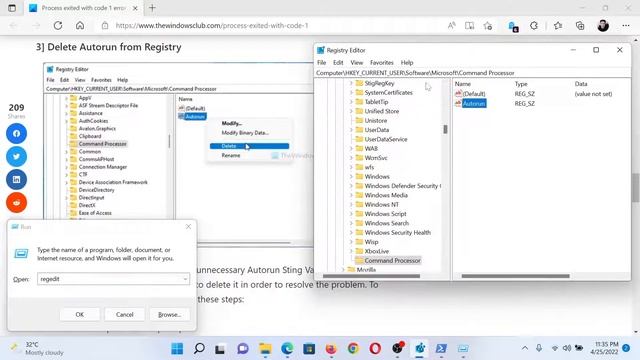Open weather widget on taskbar
The image size is (640, 360).
tap(38, 348)
